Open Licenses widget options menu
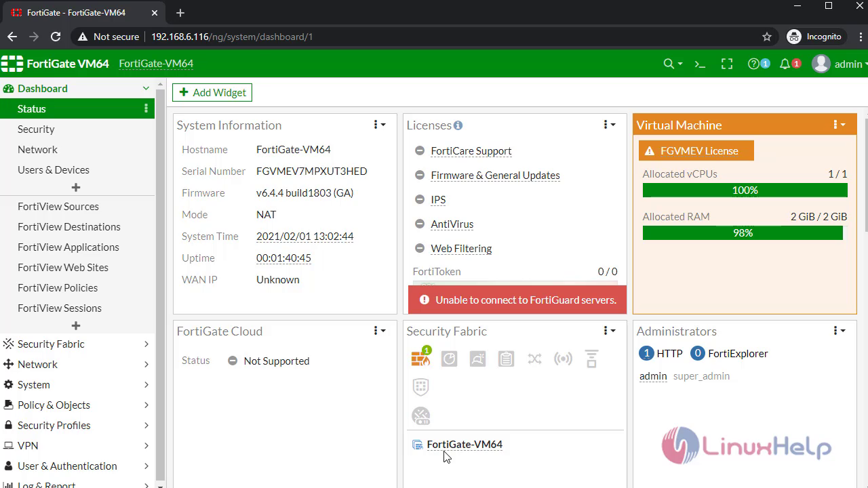The image size is (868, 488). coord(609,125)
